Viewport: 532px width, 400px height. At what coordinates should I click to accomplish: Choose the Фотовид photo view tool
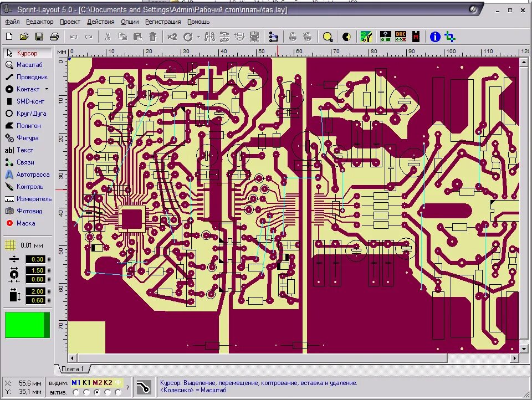pos(28,211)
